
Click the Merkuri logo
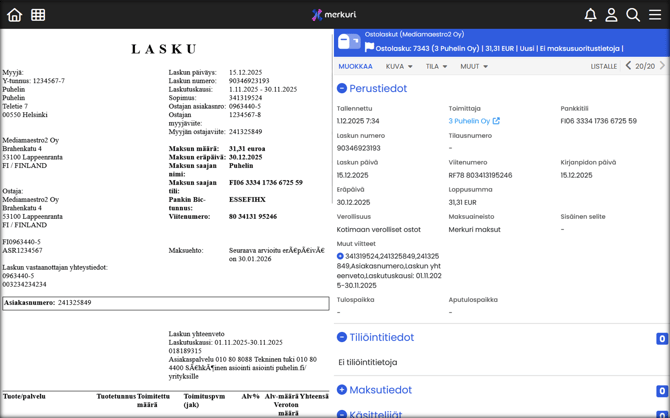click(334, 15)
